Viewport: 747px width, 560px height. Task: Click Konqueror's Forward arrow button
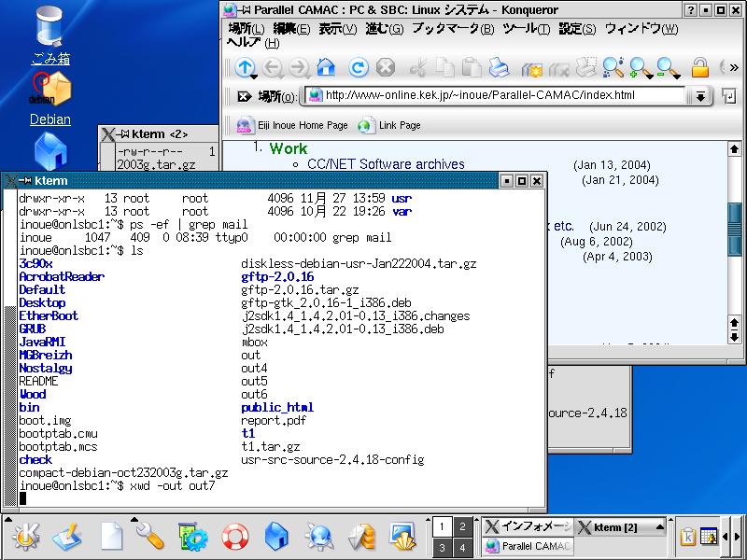(299, 67)
